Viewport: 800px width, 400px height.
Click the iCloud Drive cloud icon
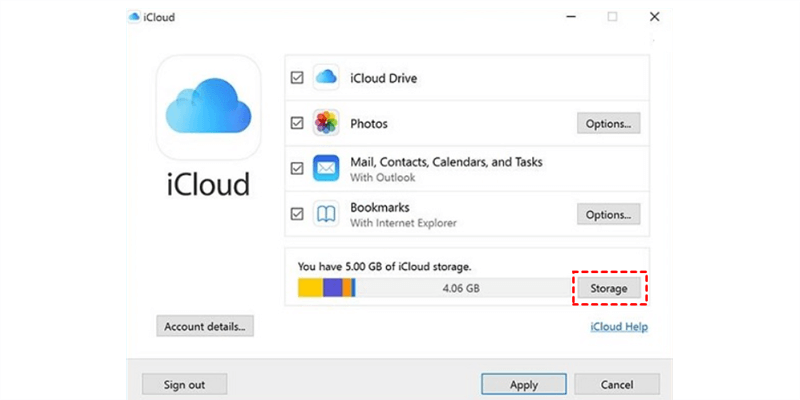pyautogui.click(x=326, y=77)
